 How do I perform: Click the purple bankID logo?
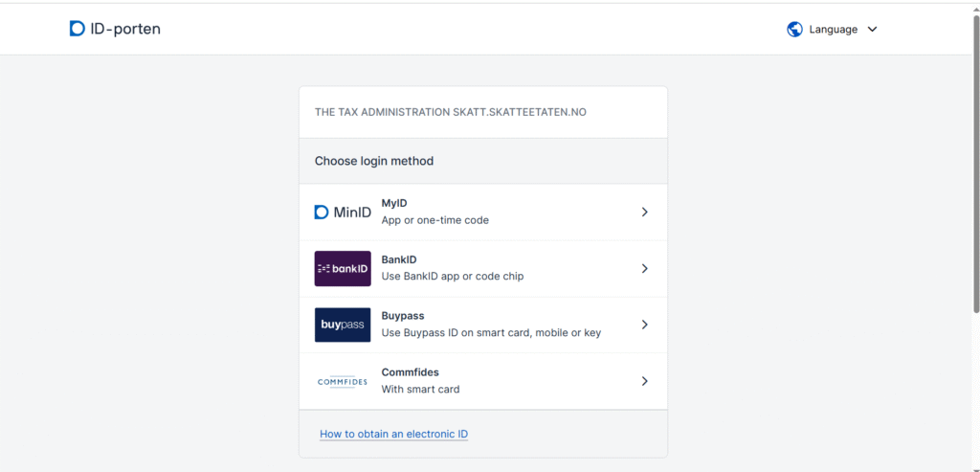coord(343,269)
